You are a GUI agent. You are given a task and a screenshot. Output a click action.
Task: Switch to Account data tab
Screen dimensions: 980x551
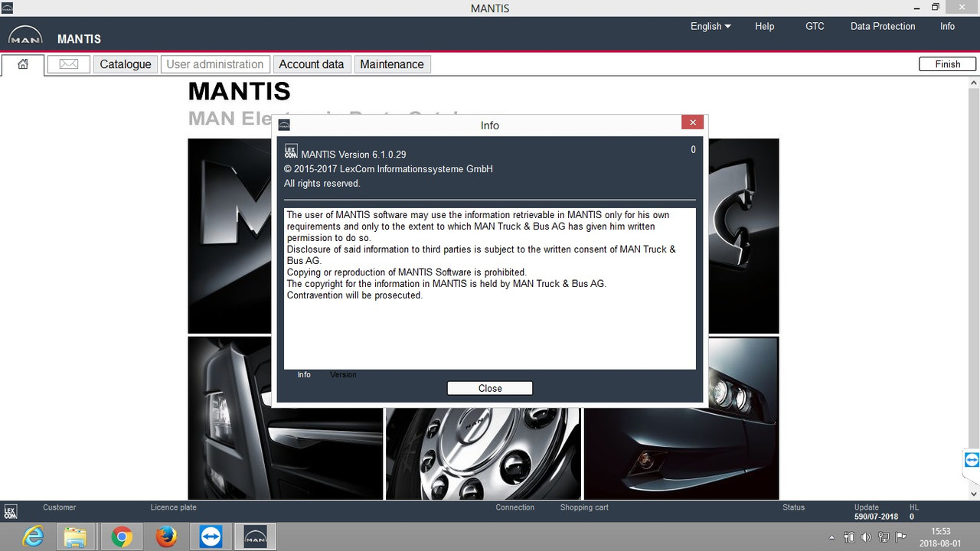(x=312, y=64)
